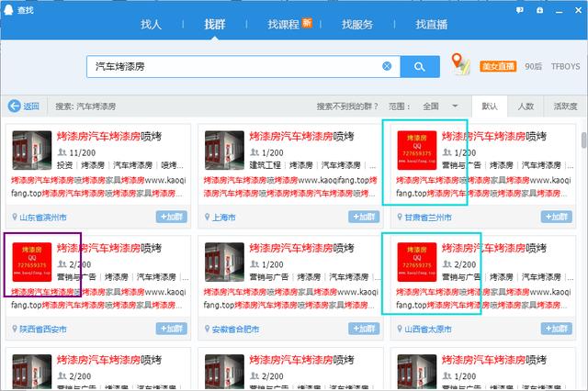Click the 甘肃省兰州市 location link

pos(428,218)
